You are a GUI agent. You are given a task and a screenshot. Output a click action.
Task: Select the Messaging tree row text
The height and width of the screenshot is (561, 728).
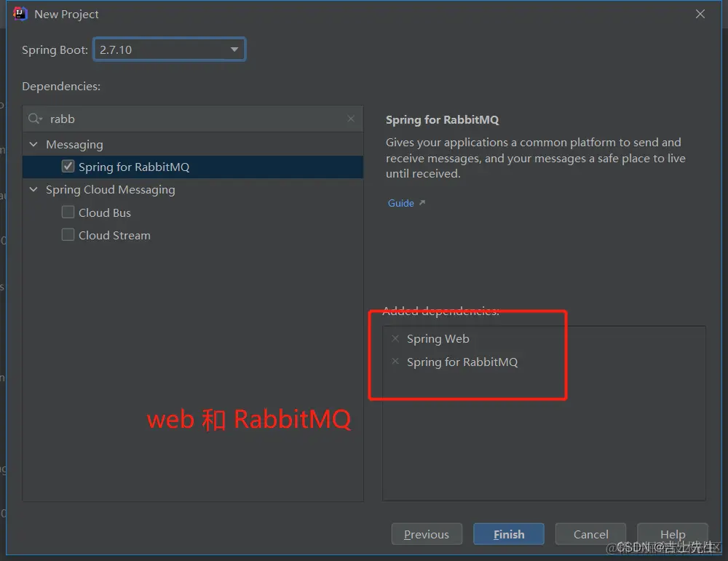click(74, 145)
